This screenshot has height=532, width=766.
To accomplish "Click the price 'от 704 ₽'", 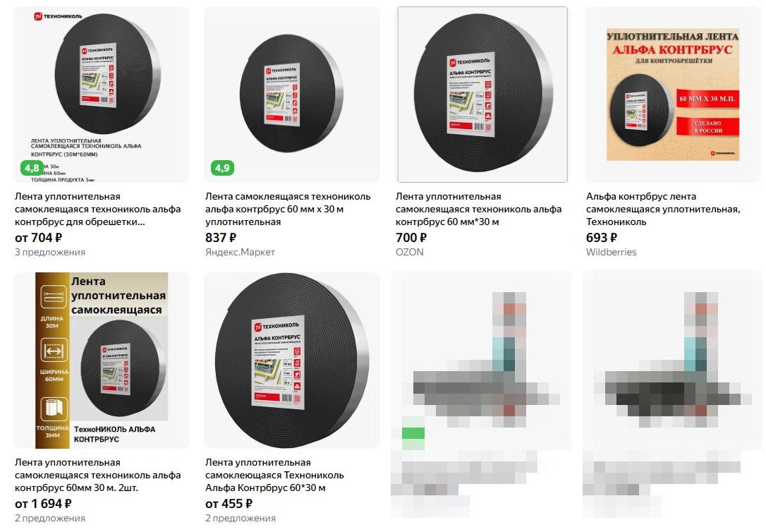I will click(39, 238).
